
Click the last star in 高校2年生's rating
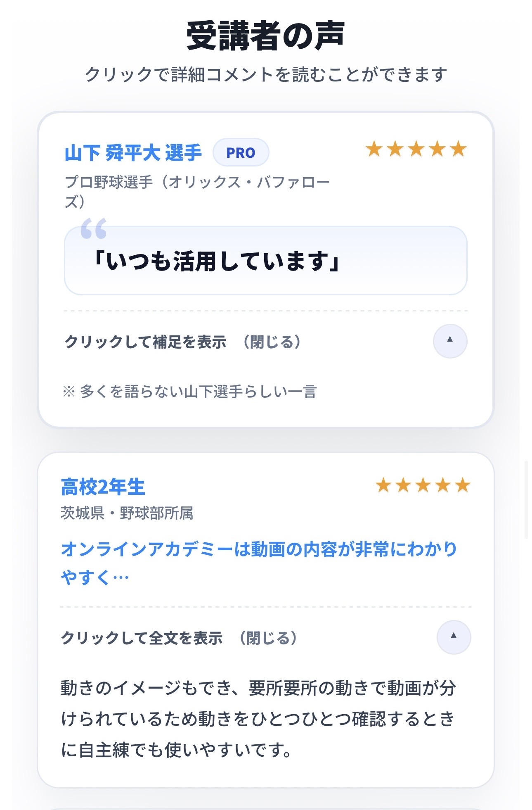[x=463, y=485]
